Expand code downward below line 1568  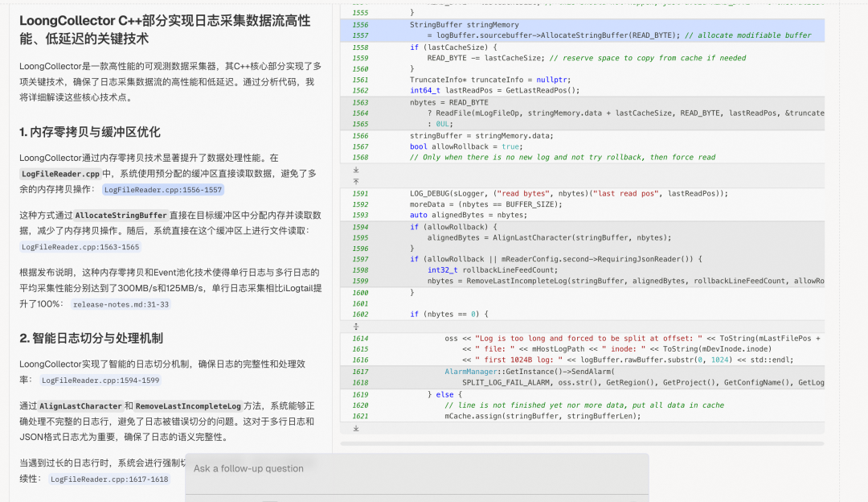pyautogui.click(x=356, y=171)
